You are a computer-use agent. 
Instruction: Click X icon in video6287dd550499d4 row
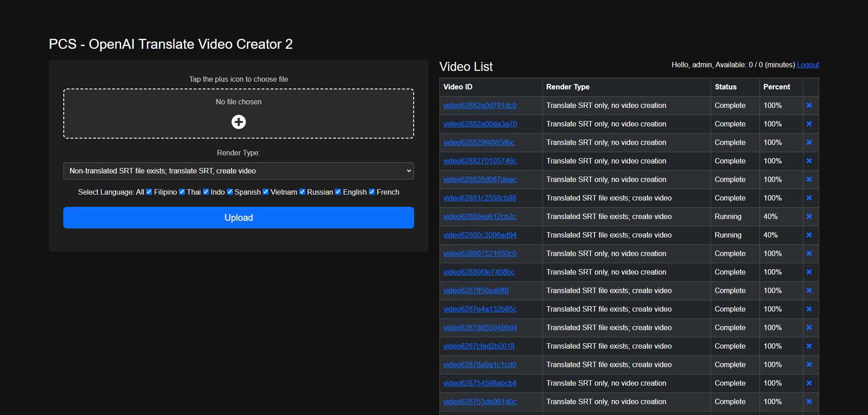(809, 327)
